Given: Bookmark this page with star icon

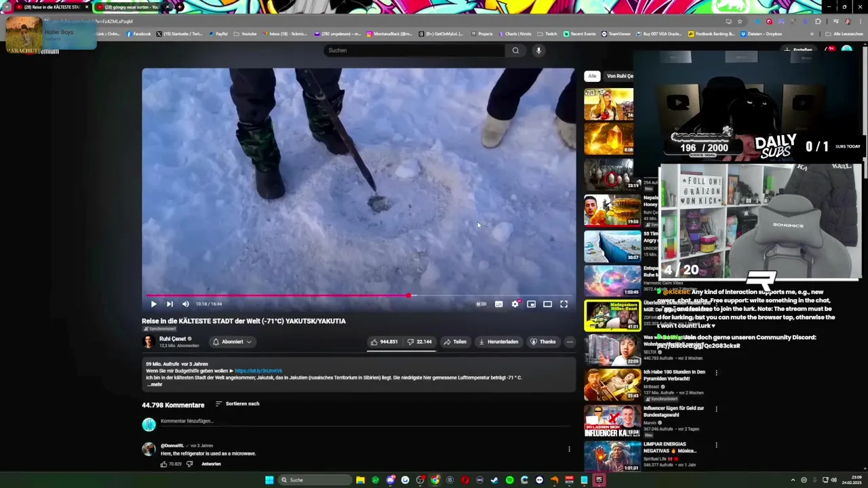Looking at the screenshot, I should 739,21.
